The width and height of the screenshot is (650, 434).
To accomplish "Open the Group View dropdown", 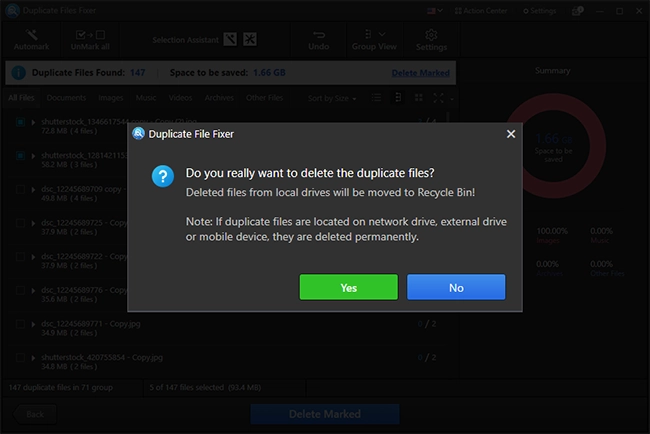I will (x=374, y=40).
